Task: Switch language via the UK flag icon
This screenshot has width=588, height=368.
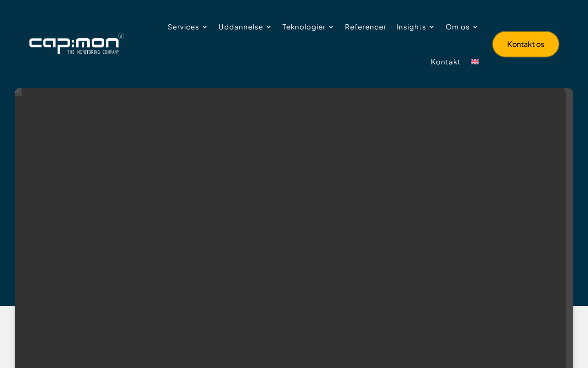Action: [475, 62]
